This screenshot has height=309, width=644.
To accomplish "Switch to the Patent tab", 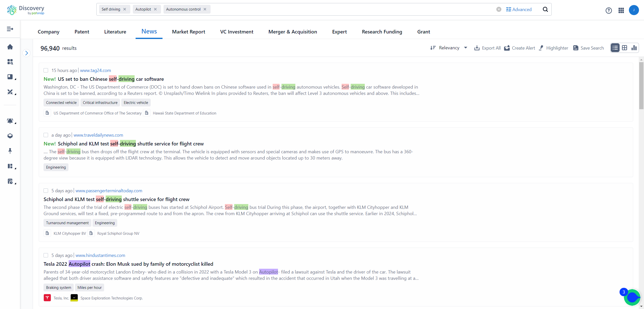I will click(82, 32).
